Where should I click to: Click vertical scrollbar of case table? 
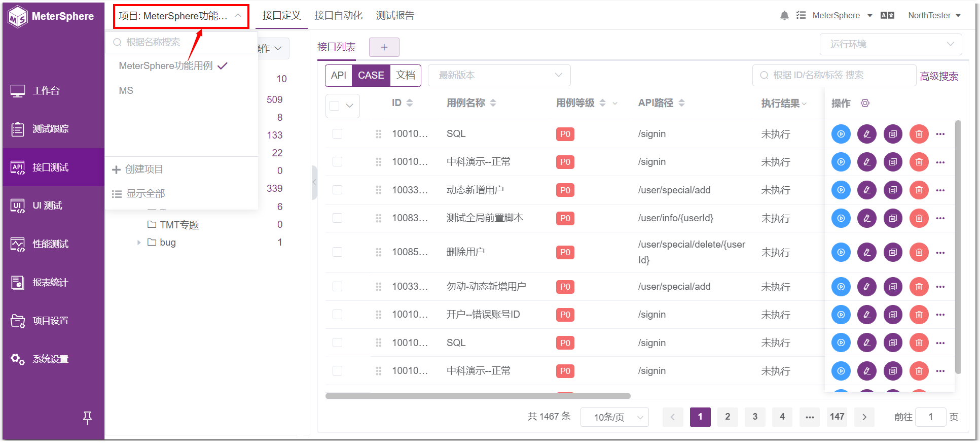pos(958,247)
